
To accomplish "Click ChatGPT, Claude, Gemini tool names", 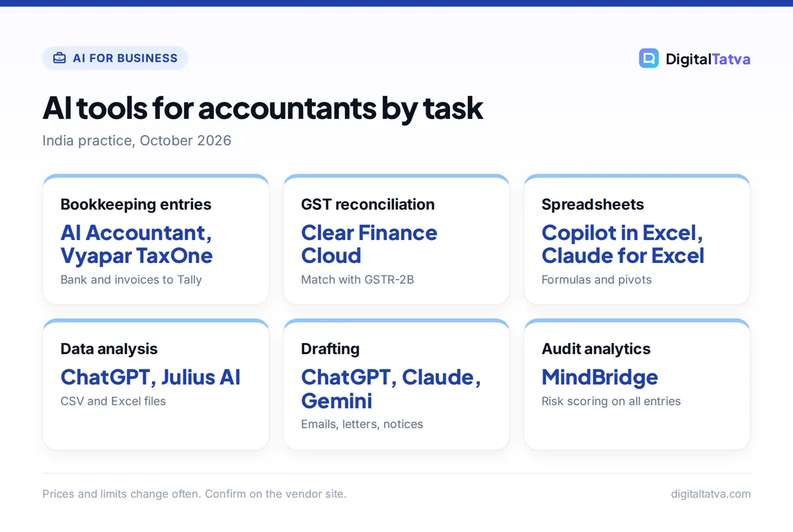I will [391, 389].
